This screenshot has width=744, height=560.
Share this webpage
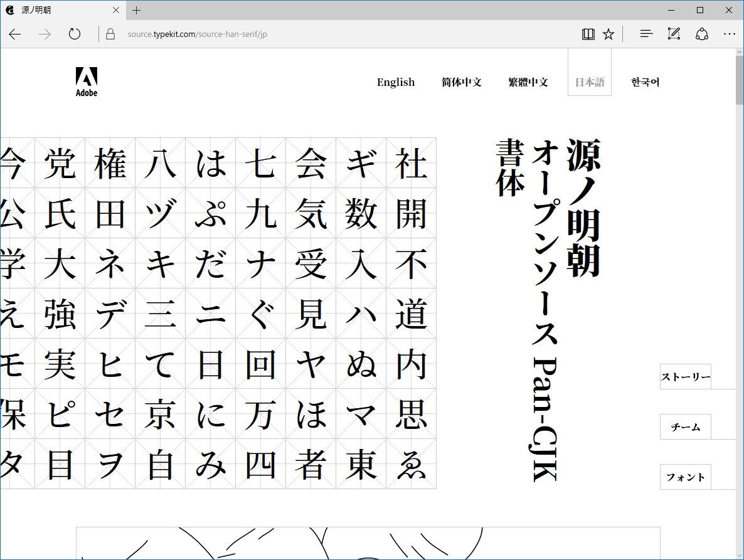pos(701,34)
